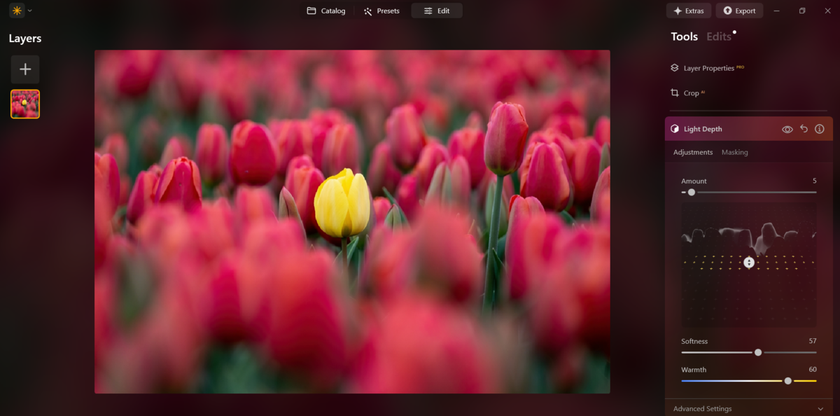Expand the dropdown arrow beside the logo
Image resolution: width=840 pixels, height=416 pixels.
[x=29, y=11]
